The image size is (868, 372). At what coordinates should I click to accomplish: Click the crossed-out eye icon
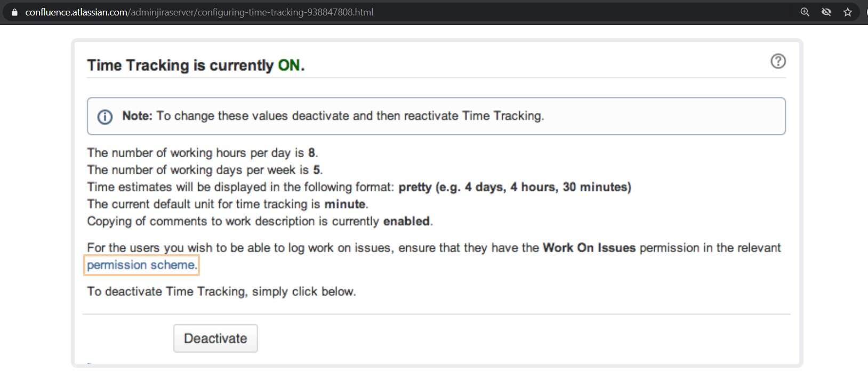click(826, 12)
